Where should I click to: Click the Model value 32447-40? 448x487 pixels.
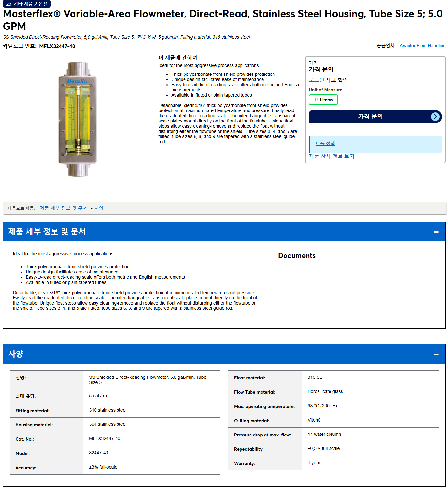click(98, 453)
